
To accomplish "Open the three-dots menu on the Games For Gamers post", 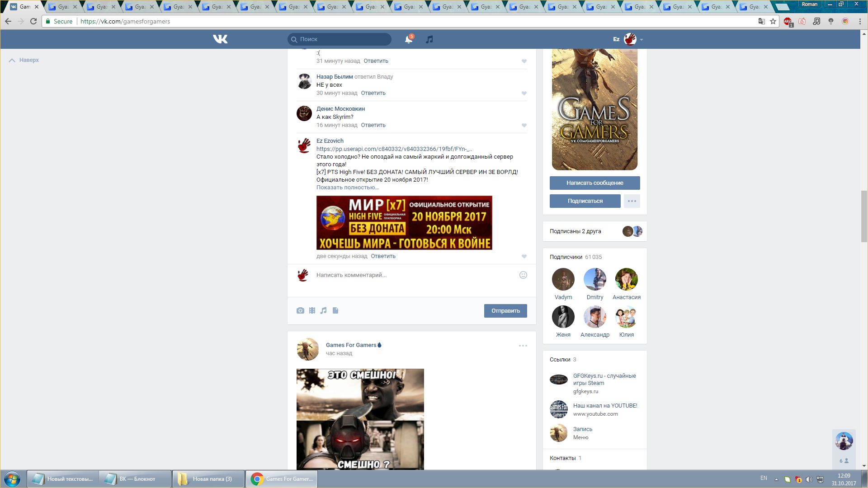I will [x=523, y=346].
